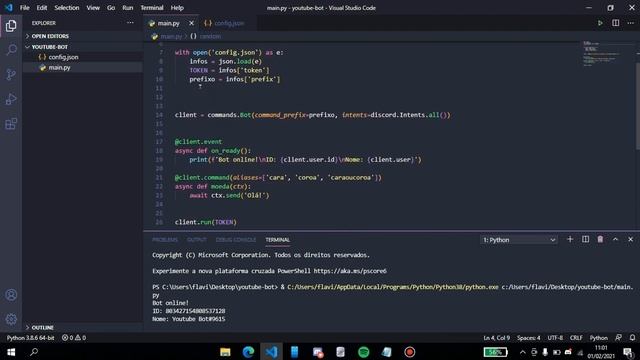Open the Run menu
Screen dimensions: 640x360
pos(127,8)
